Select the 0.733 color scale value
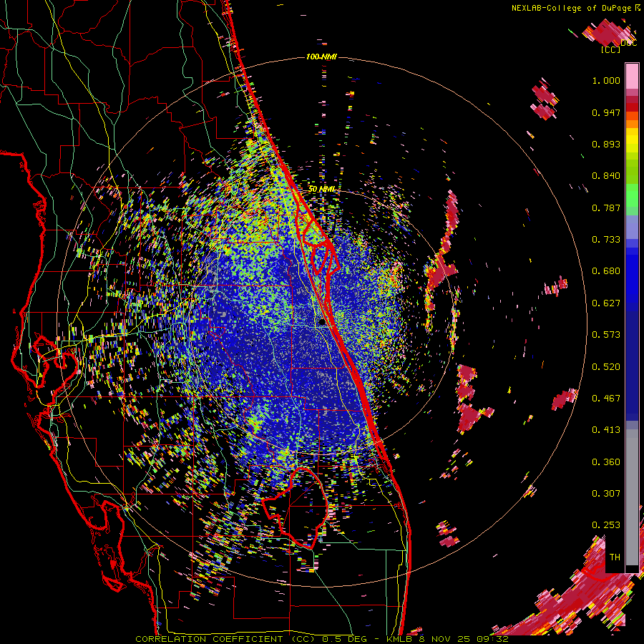Viewport: 644px width, 644px height. (606, 240)
